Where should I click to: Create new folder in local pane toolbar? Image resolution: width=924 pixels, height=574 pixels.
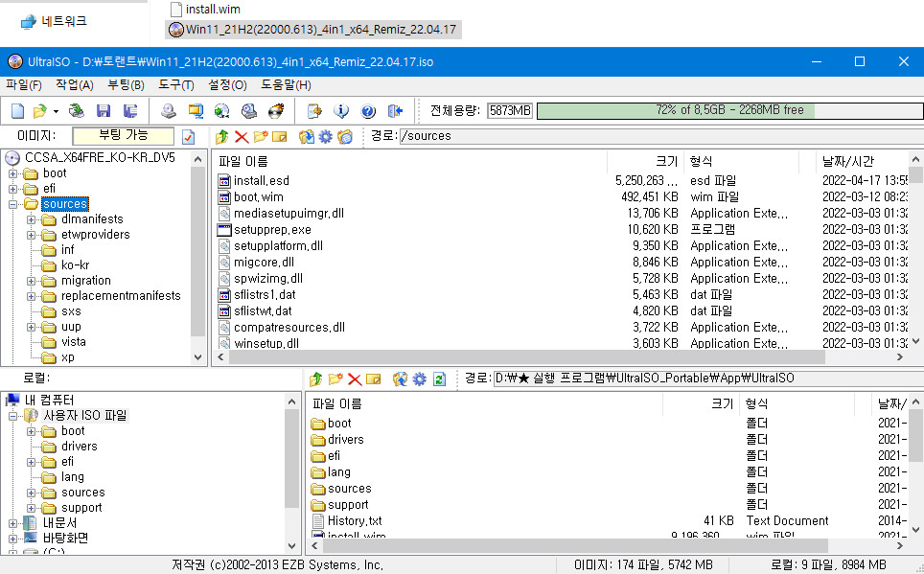(x=335, y=379)
